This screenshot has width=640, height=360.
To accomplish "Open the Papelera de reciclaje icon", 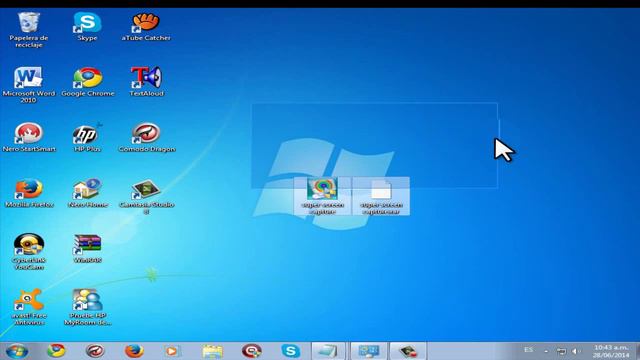I will pos(29,29).
